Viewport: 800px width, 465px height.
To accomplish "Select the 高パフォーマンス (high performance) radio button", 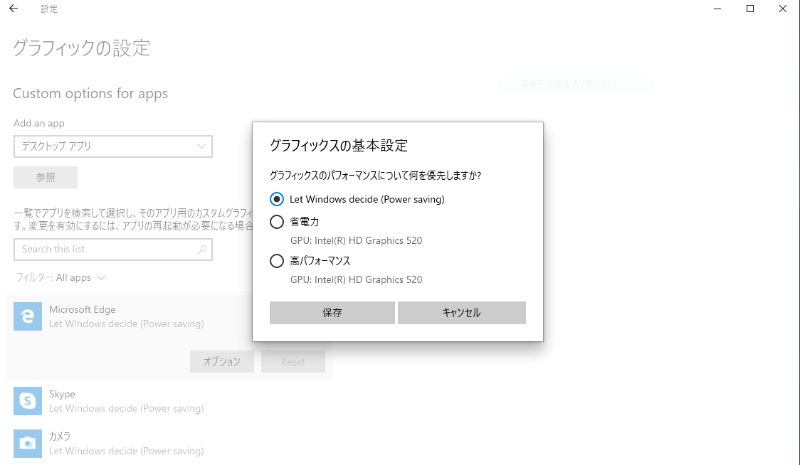I will (x=277, y=261).
